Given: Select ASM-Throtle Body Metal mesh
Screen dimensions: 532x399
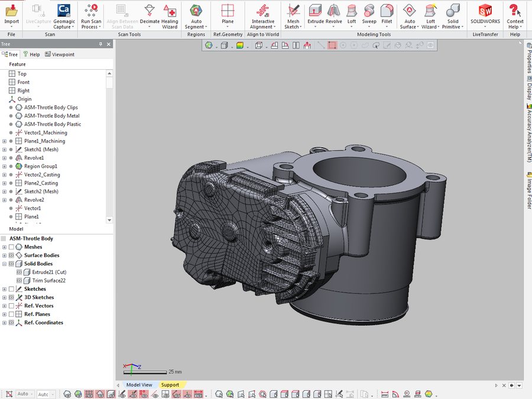Looking at the screenshot, I should point(52,116).
